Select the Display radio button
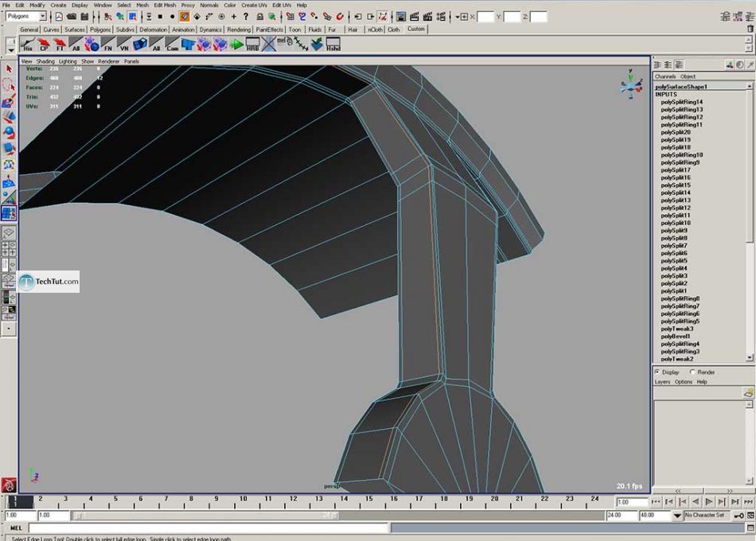The height and width of the screenshot is (541, 756). [657, 372]
